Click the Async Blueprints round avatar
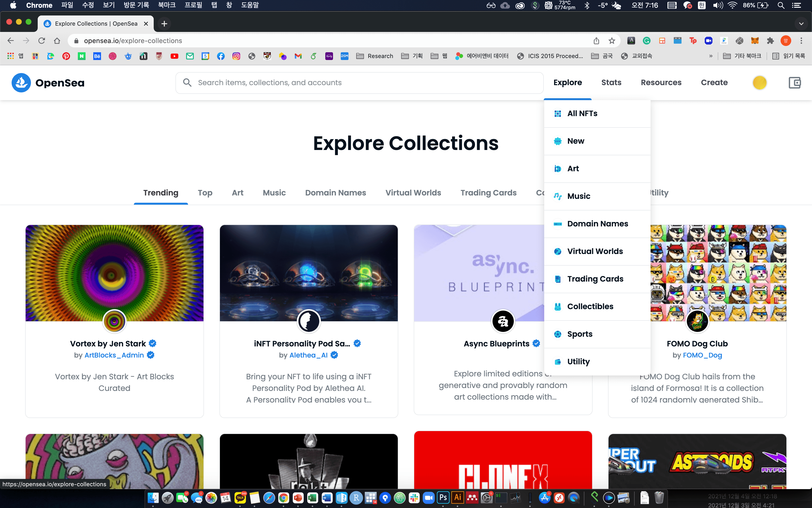 (503, 321)
